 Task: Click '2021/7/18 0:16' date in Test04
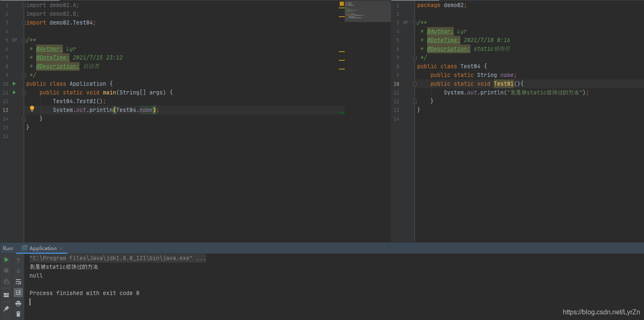pyautogui.click(x=487, y=40)
